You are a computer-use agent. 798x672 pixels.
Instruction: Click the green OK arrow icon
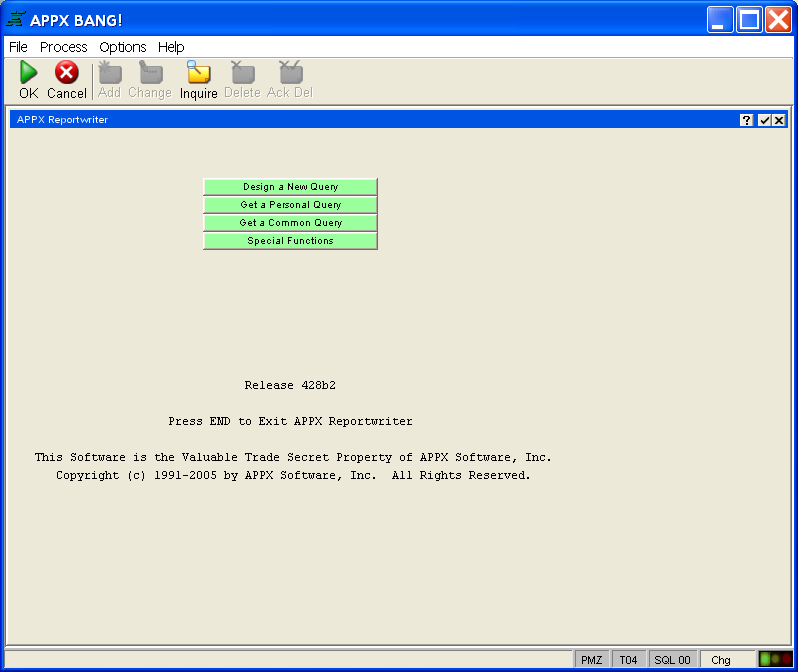tap(28, 72)
